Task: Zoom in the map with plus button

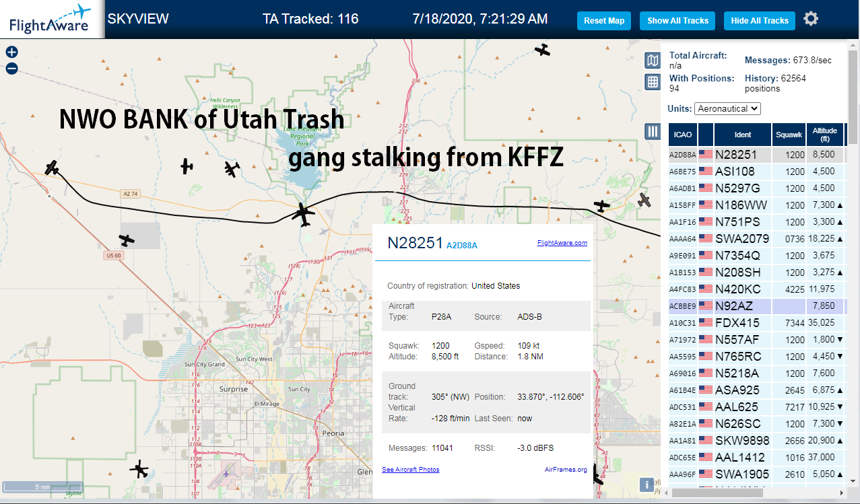Action: (x=11, y=52)
